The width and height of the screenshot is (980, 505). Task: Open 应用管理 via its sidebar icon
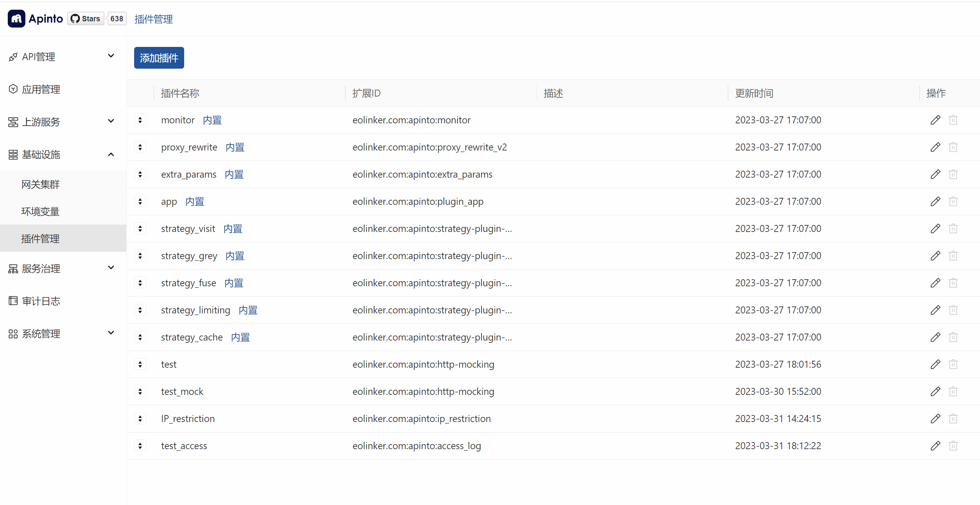click(13, 89)
